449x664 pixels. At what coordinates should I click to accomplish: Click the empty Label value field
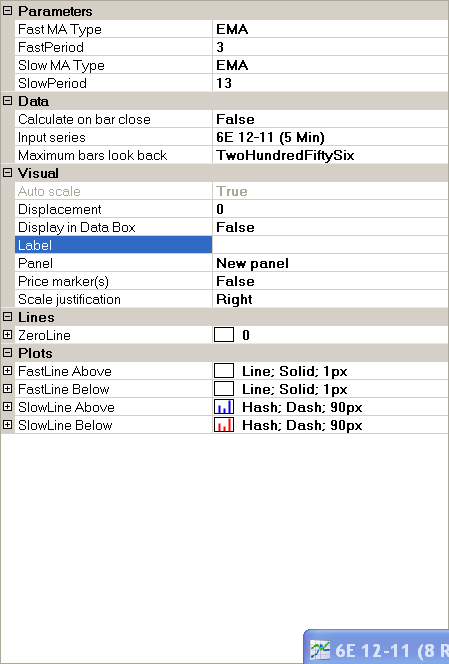[330, 245]
